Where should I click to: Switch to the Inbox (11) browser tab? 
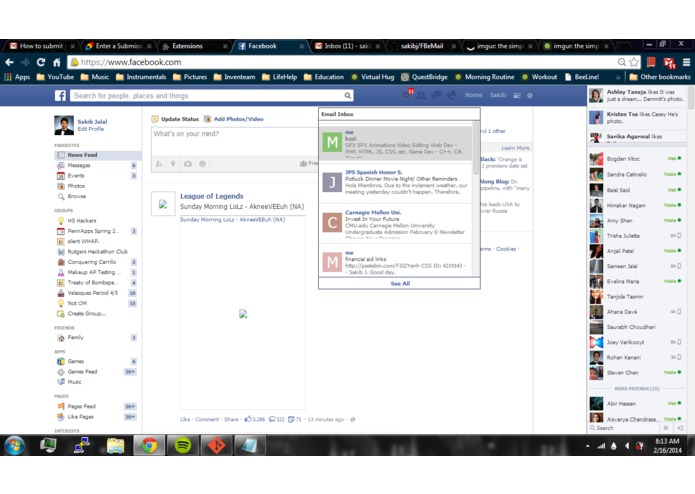point(348,46)
